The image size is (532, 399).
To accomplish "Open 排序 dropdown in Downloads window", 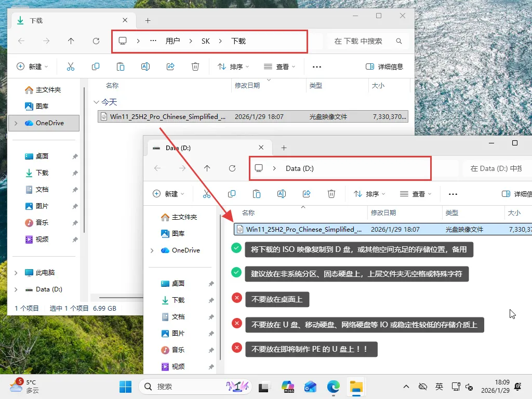I will [x=233, y=66].
